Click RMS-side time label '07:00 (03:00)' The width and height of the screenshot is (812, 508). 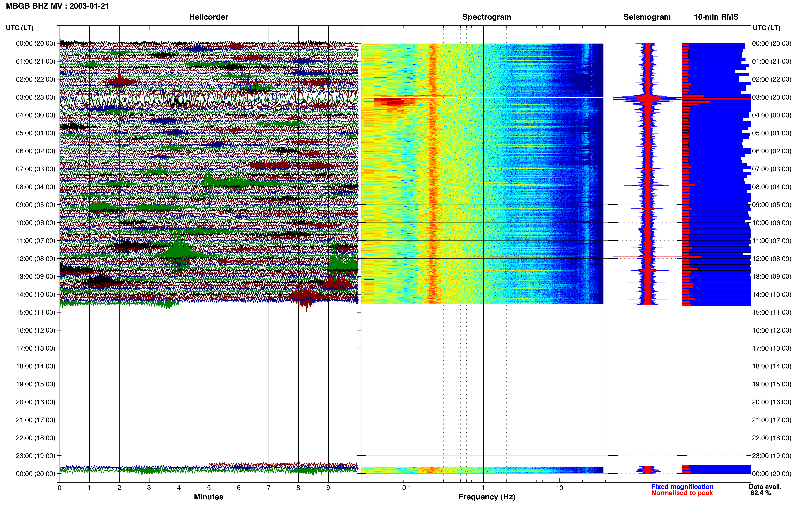772,169
